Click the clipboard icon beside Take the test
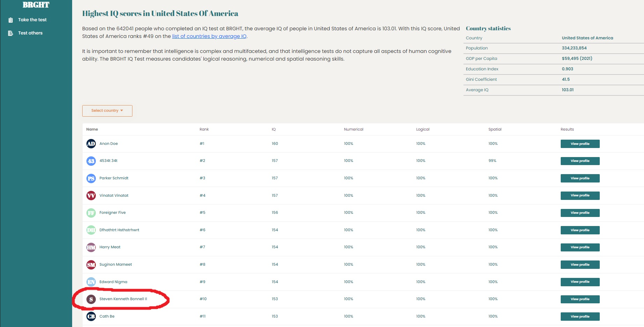 11,20
